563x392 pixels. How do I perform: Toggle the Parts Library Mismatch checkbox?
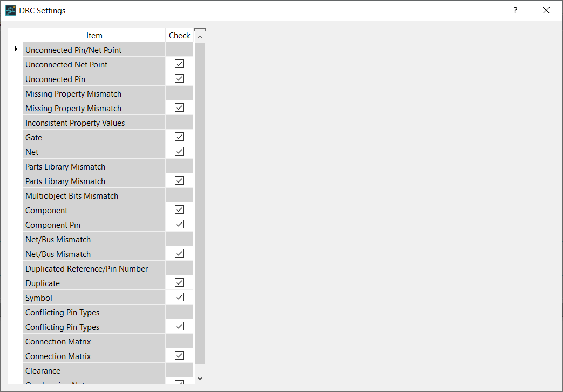point(179,180)
